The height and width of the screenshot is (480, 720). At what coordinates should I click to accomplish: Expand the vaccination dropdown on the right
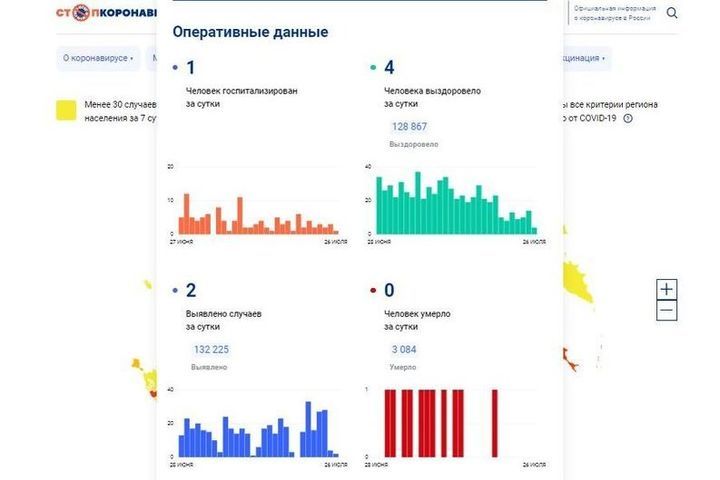pyautogui.click(x=585, y=58)
